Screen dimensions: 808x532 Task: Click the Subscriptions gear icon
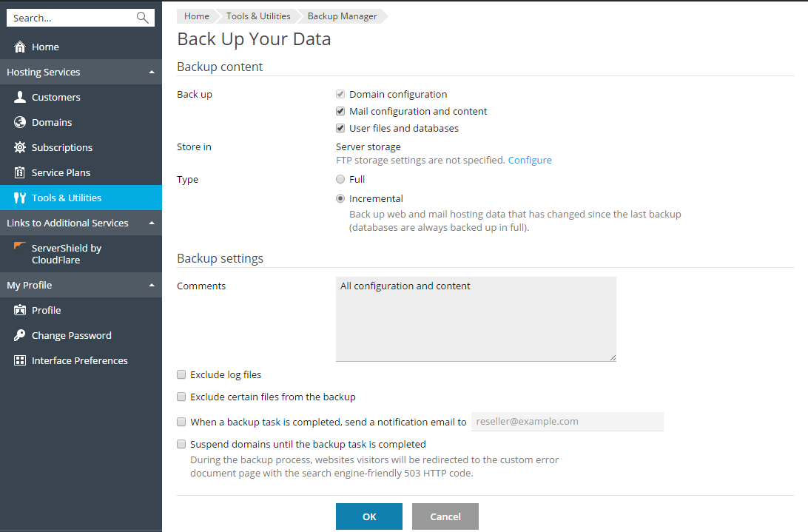coord(20,148)
